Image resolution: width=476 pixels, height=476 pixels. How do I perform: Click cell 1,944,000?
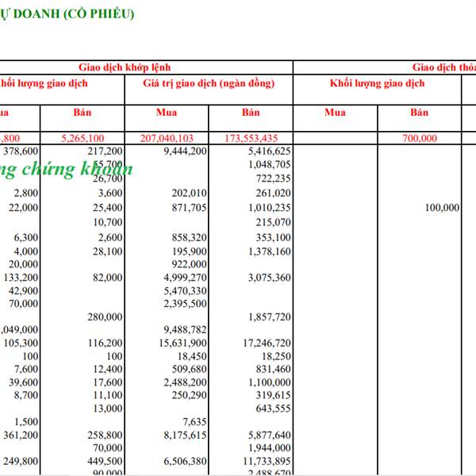(x=269, y=448)
